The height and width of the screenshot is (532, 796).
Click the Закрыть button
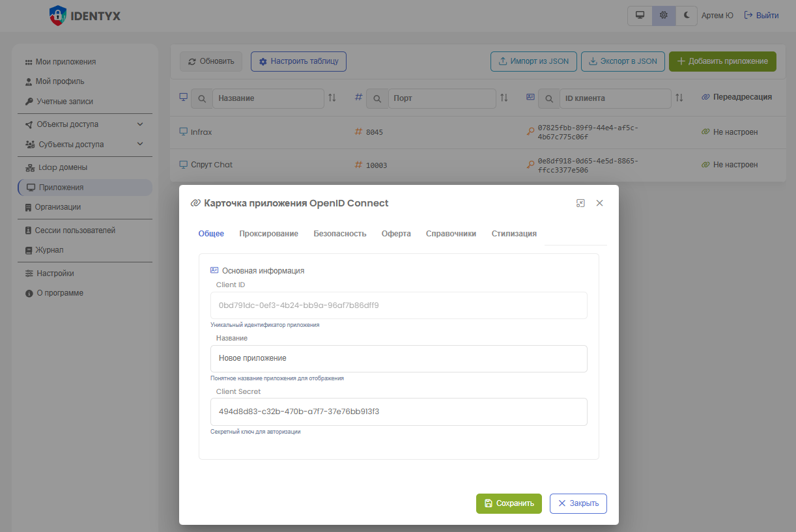[x=578, y=503]
